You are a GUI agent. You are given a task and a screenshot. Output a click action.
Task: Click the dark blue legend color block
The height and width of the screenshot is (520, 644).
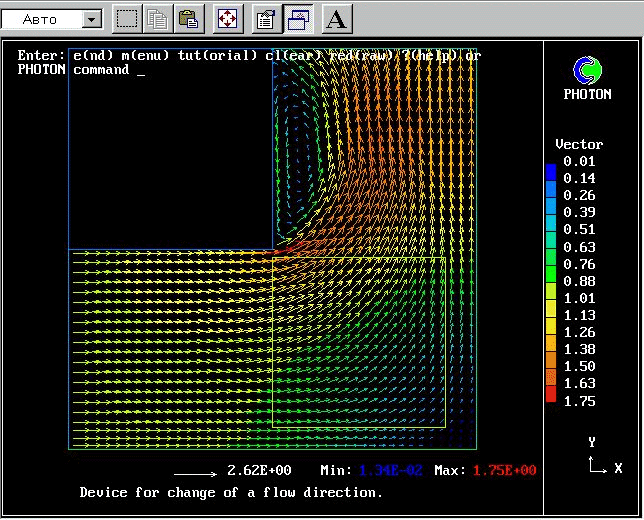pyautogui.click(x=551, y=173)
